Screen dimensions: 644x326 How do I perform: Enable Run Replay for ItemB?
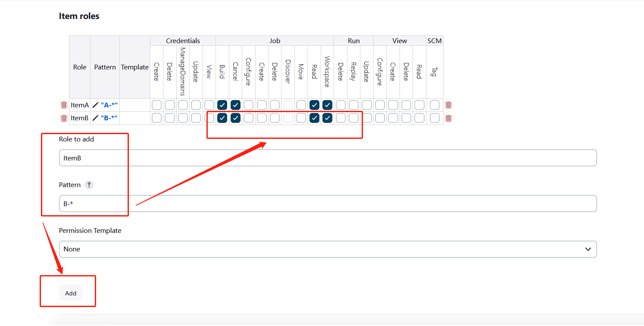point(353,118)
